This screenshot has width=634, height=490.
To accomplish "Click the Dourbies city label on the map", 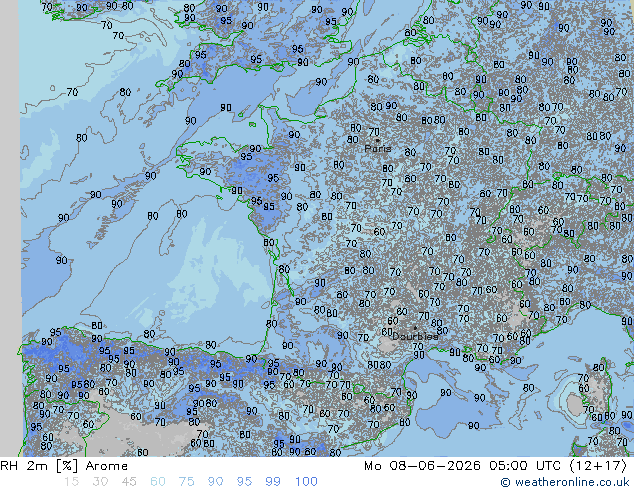I will coord(415,336).
